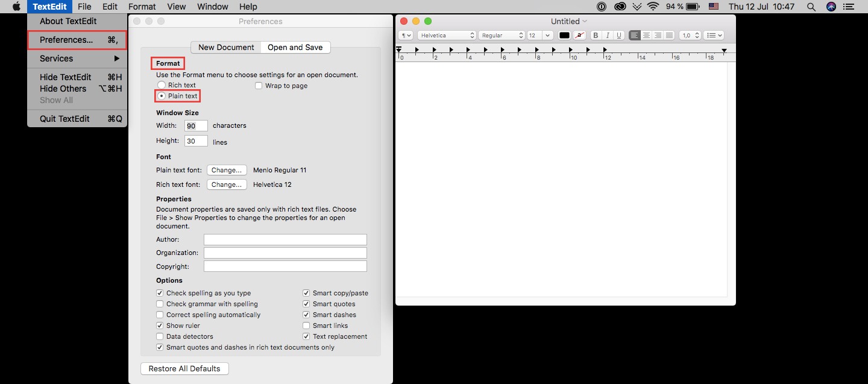
Task: Click the Height lines input field
Action: click(197, 141)
